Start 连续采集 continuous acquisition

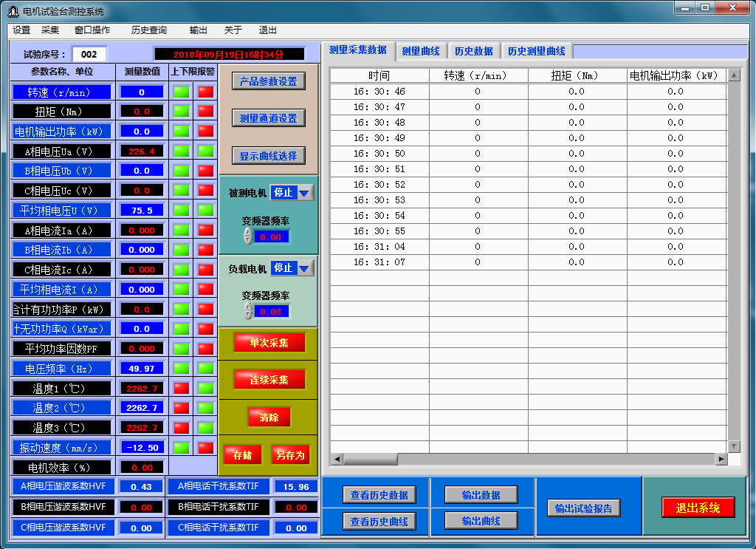click(x=268, y=380)
